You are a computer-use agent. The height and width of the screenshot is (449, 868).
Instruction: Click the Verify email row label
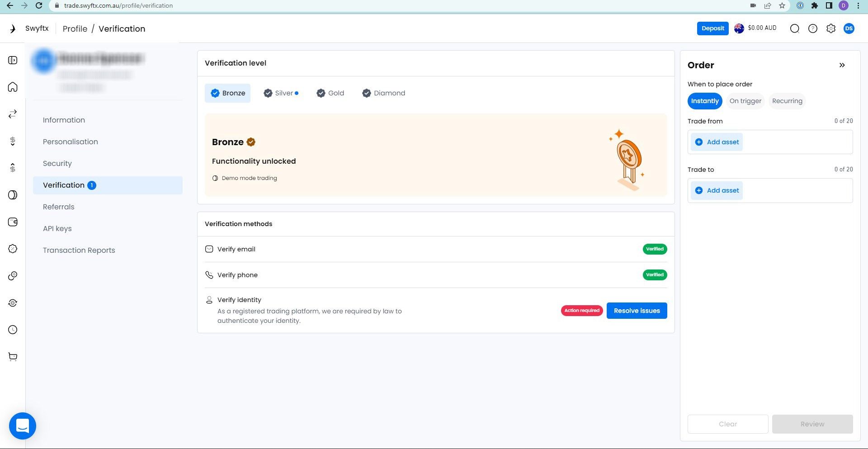pos(236,249)
